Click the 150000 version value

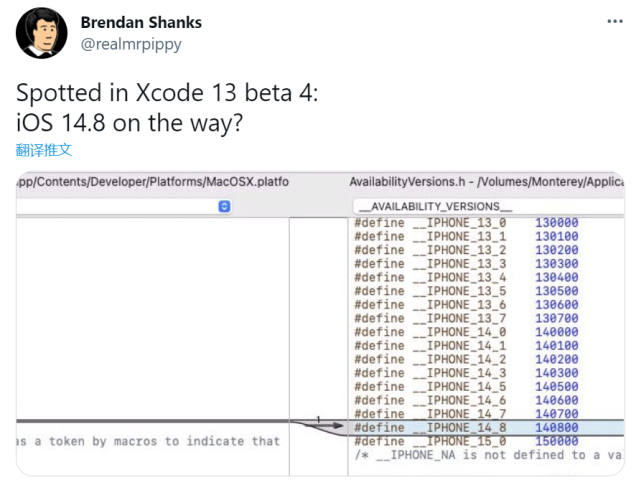point(556,441)
